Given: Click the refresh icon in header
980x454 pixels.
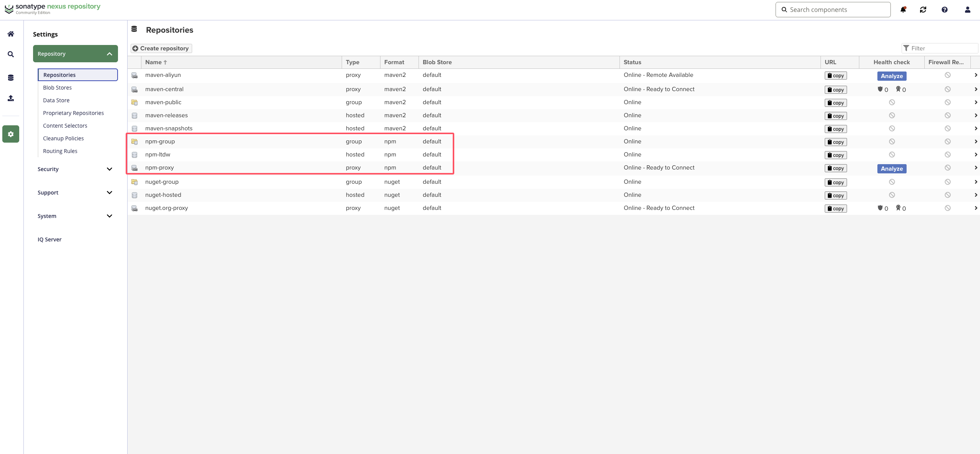Looking at the screenshot, I should pyautogui.click(x=923, y=10).
